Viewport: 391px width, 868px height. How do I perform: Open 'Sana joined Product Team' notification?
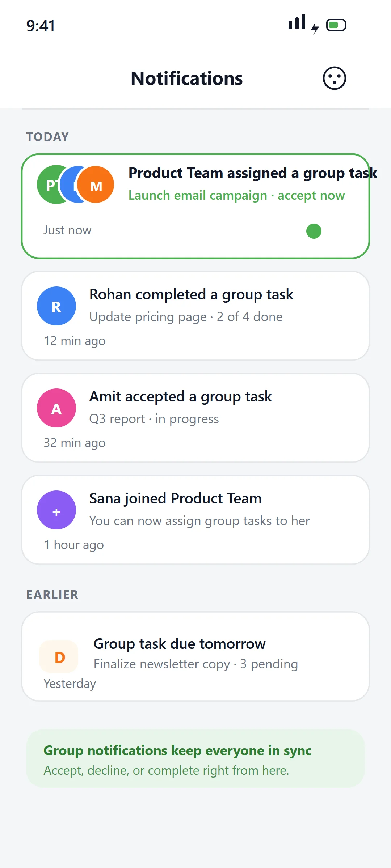195,520
